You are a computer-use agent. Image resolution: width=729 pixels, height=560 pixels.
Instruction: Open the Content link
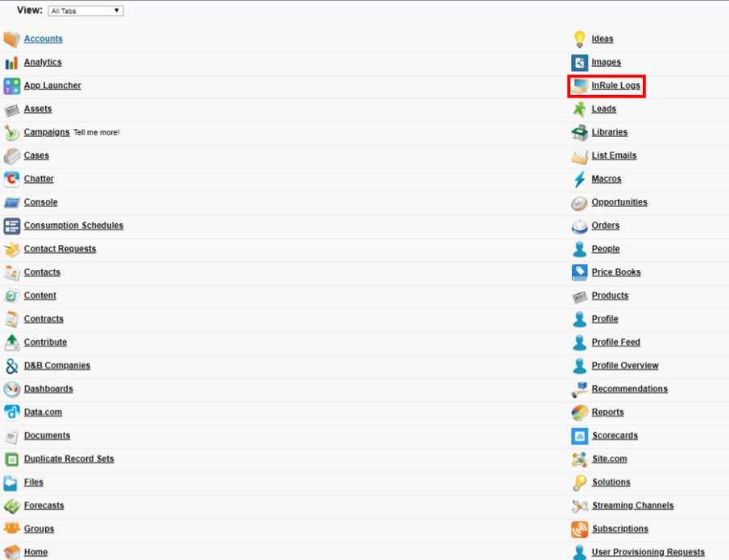point(40,296)
